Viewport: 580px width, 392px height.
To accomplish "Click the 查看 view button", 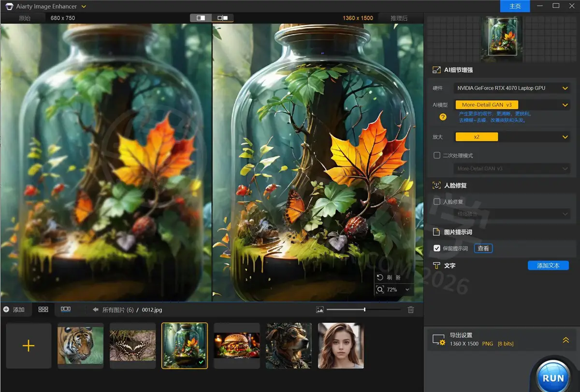I will [x=483, y=248].
